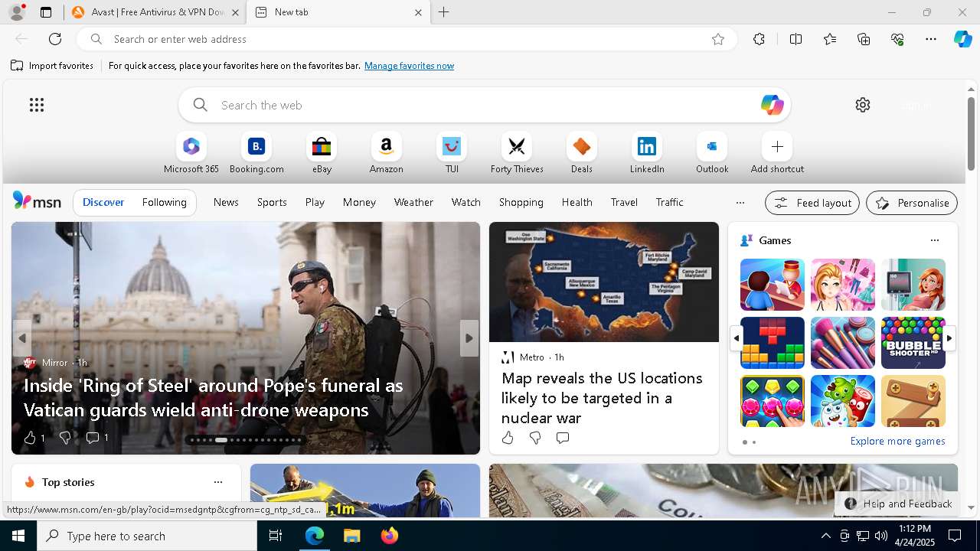The width and height of the screenshot is (980, 551).
Task: Click the Personalise button
Action: pos(912,203)
